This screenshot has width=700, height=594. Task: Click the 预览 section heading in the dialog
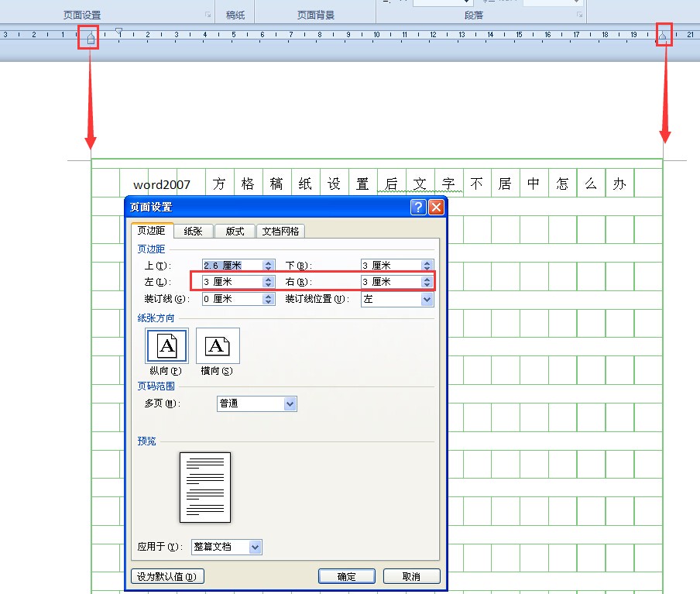pos(146,441)
